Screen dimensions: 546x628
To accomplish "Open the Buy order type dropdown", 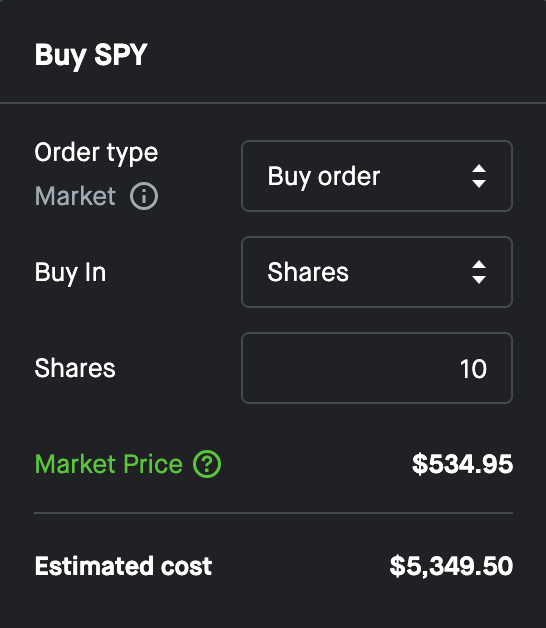I will click(x=377, y=176).
